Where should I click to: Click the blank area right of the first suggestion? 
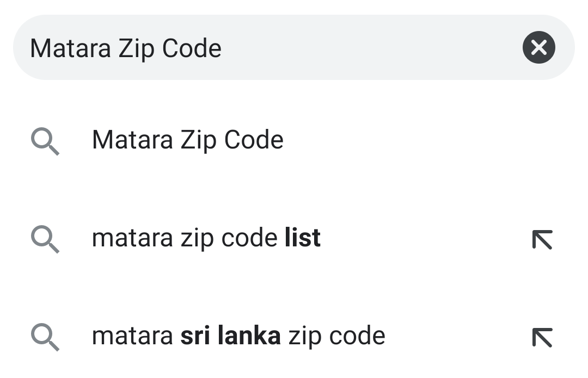(425, 140)
